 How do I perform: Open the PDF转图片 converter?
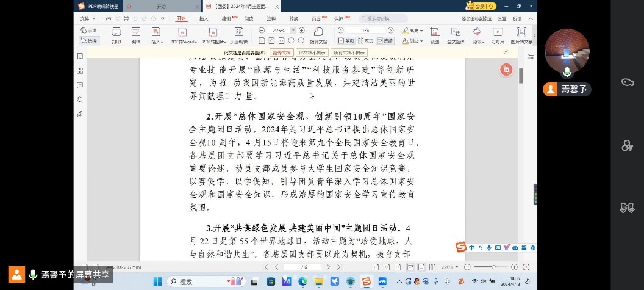click(x=213, y=35)
